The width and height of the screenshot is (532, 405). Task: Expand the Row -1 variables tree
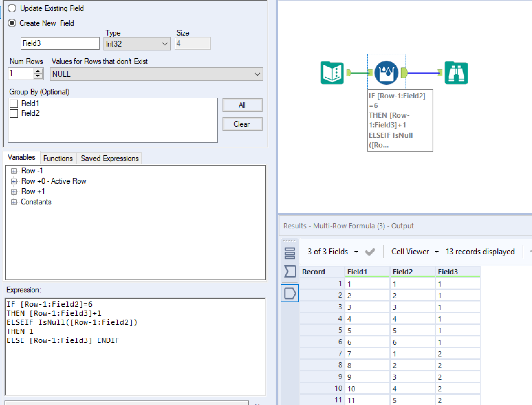pyautogui.click(x=14, y=171)
